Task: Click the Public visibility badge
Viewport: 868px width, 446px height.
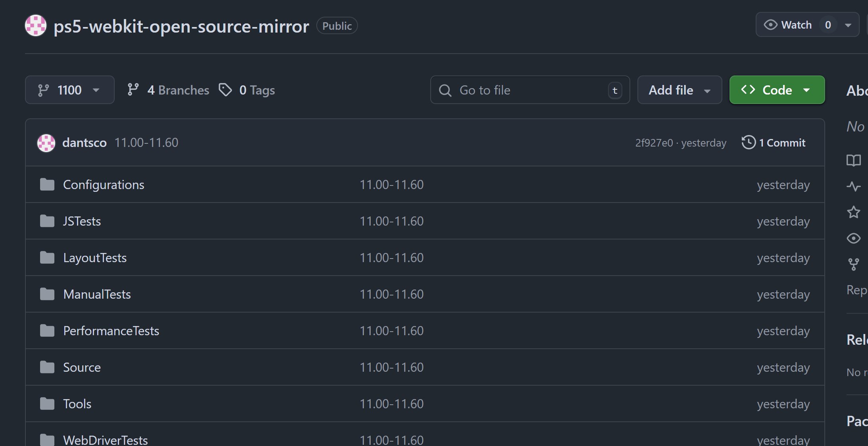Action: pos(337,26)
